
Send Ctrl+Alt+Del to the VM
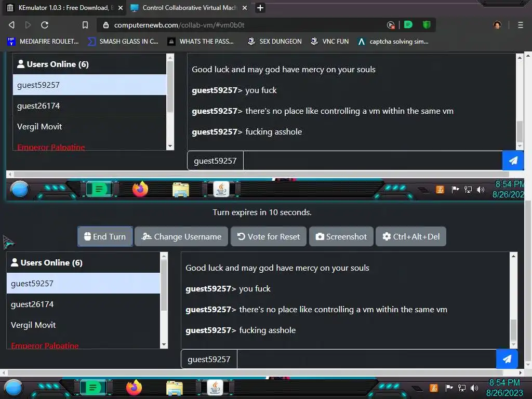point(411,236)
